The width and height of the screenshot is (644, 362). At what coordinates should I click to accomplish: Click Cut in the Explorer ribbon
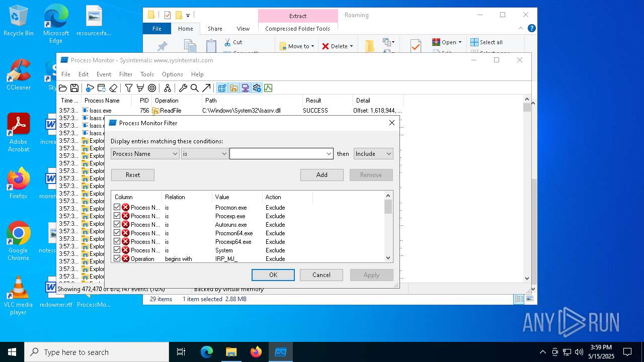(233, 42)
